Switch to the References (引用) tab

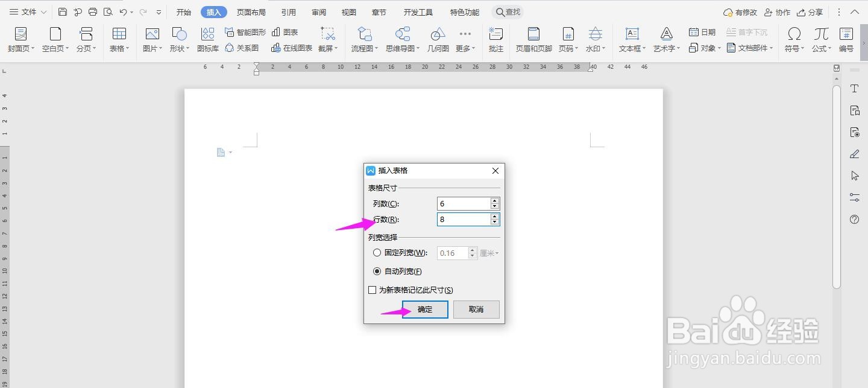click(289, 12)
